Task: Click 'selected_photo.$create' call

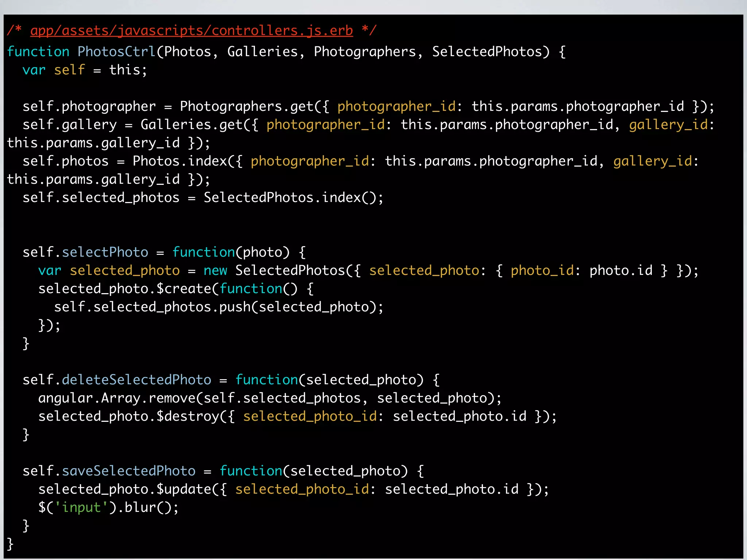Action: [x=125, y=289]
